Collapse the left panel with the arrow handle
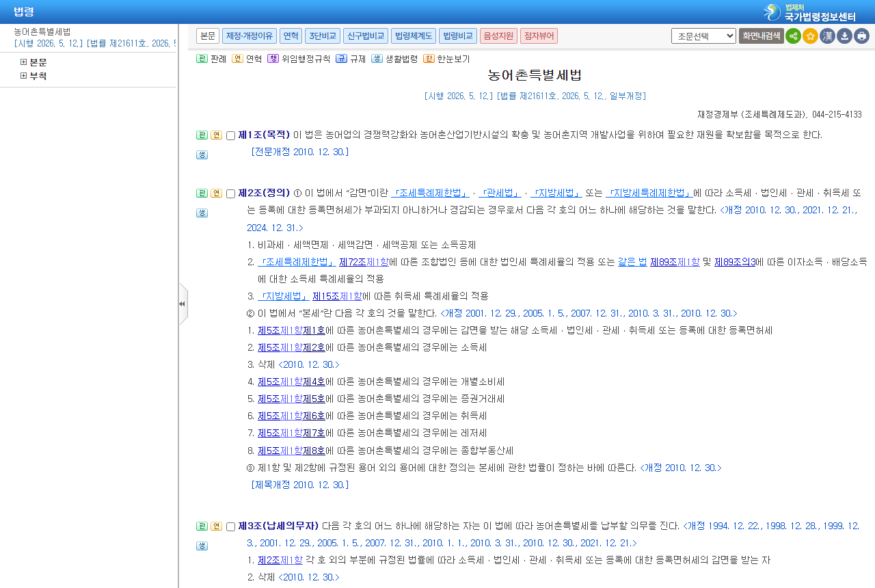875x588 pixels. [x=183, y=304]
